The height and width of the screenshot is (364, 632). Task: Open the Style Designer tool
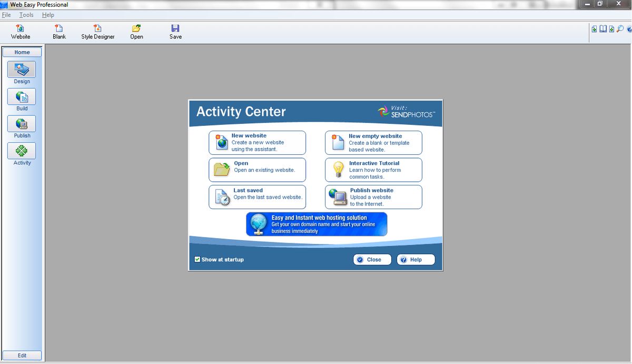click(97, 31)
